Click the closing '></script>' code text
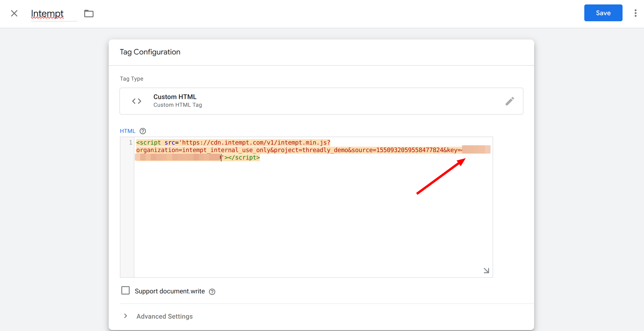 pos(242,157)
